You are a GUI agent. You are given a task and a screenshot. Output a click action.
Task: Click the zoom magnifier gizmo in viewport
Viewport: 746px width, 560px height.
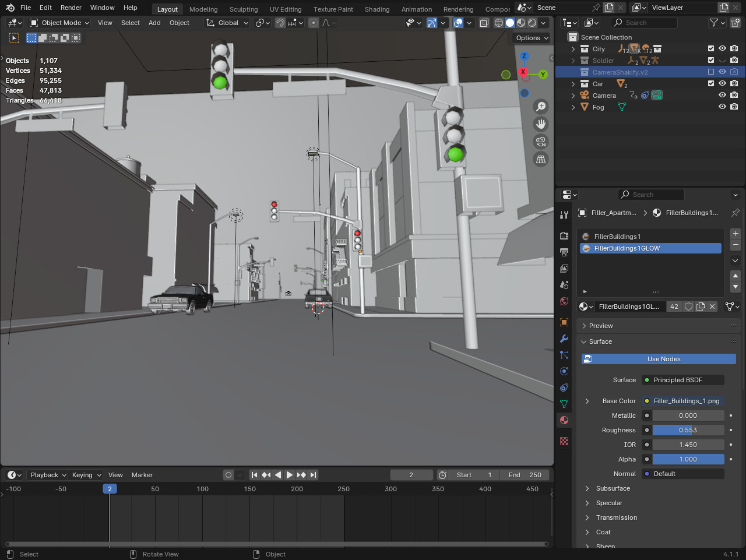pos(541,107)
